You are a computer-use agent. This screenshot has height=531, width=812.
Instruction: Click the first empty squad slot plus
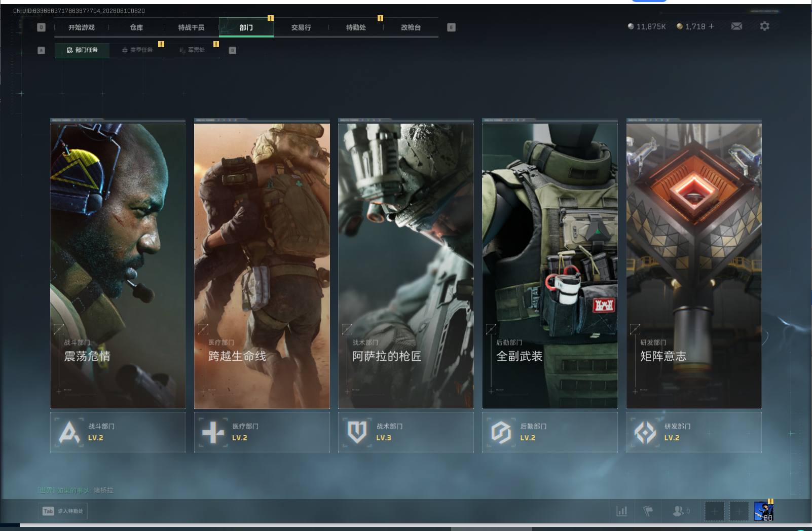click(x=714, y=512)
